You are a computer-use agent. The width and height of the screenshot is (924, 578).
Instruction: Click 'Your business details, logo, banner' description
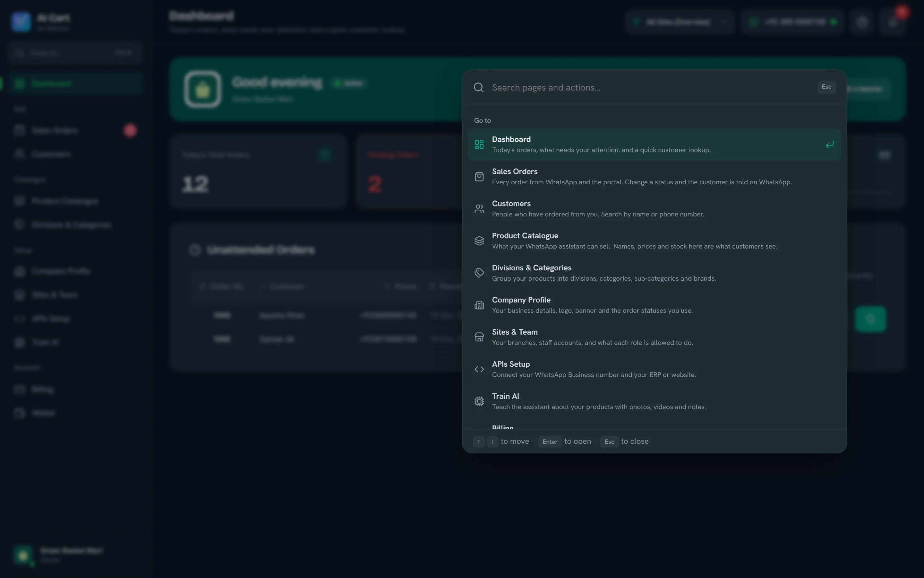tap(592, 311)
